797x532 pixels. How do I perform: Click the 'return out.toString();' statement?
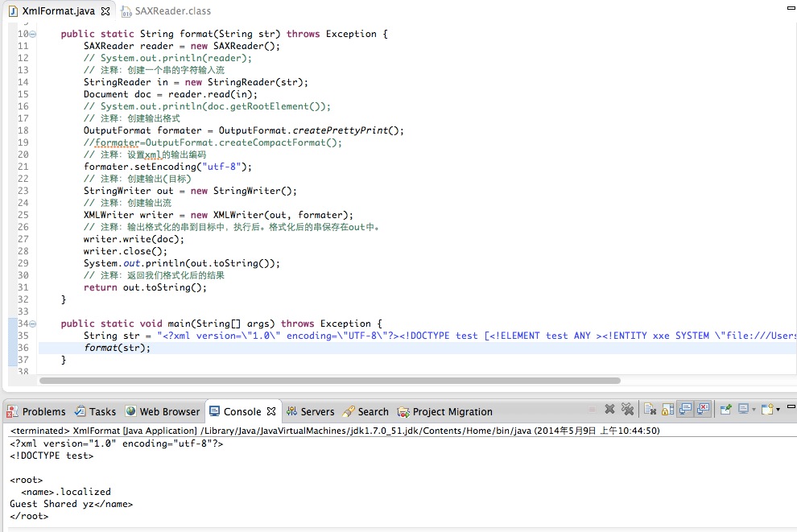click(x=146, y=287)
